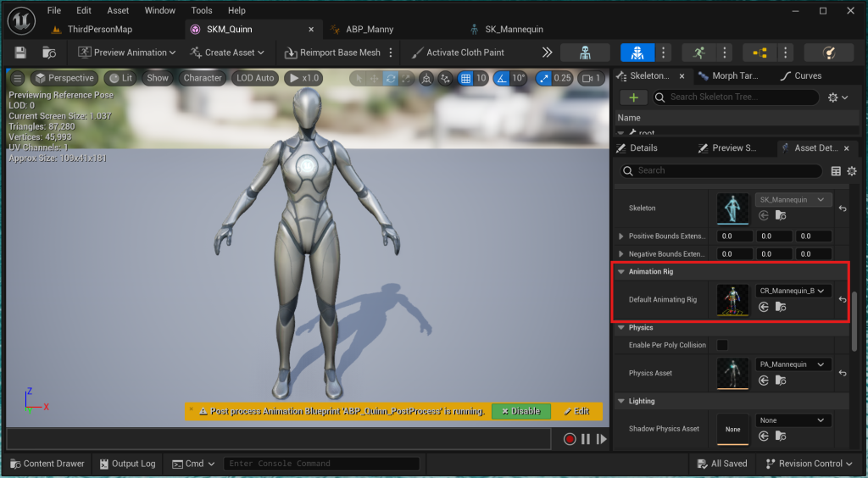Edit the post process Animation Blueprint
Screen dimensions: 868x478
[576, 411]
